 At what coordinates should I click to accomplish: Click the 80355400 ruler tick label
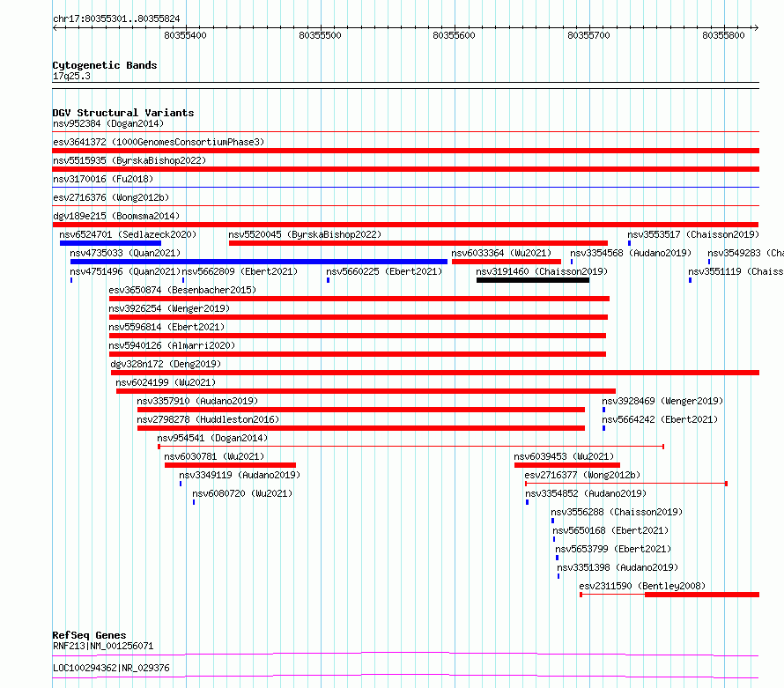[185, 35]
